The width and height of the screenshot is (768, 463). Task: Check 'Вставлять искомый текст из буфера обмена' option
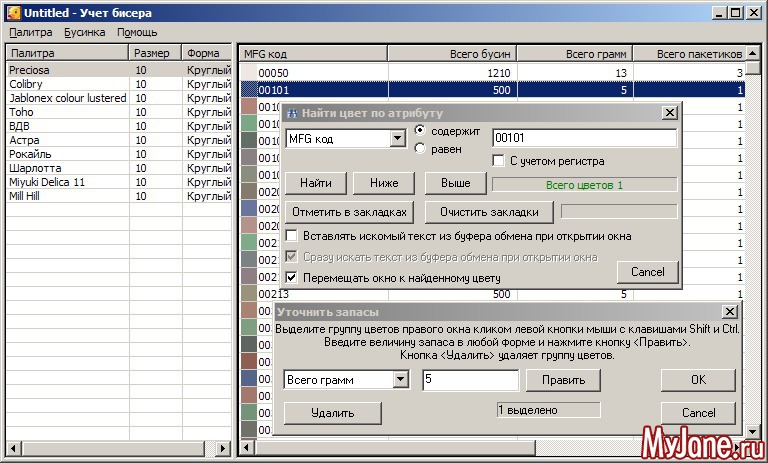[x=292, y=236]
